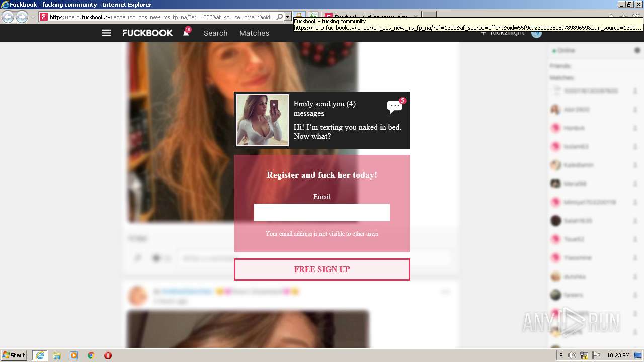This screenshot has width=644, height=362.
Task: Open Chrome from the taskbar
Action: [91, 355]
